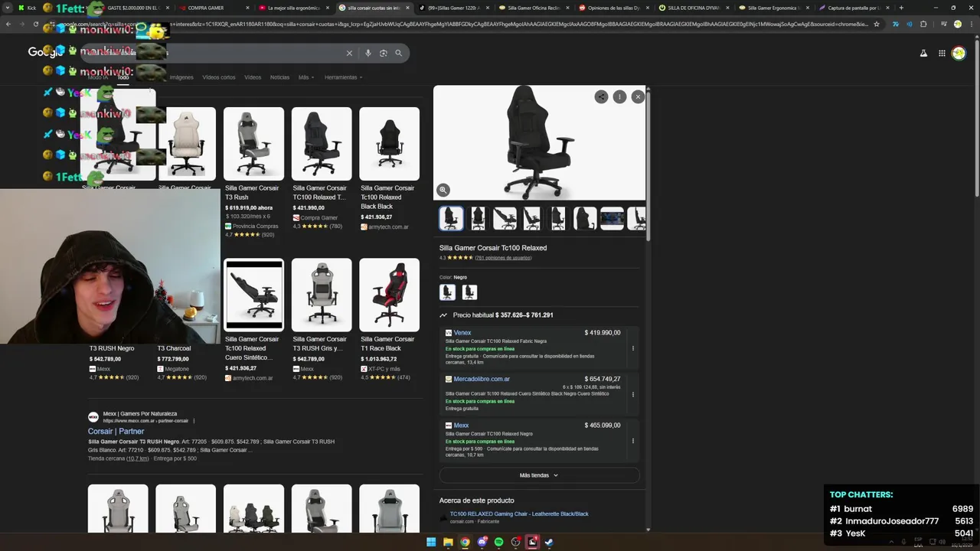Open the Mexx offer options menu

pos(632,441)
